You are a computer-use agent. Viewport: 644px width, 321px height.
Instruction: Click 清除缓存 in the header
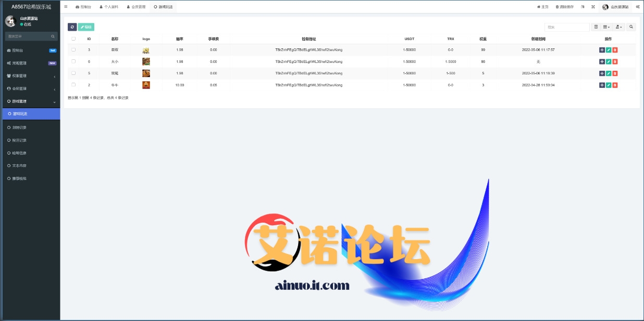564,7
